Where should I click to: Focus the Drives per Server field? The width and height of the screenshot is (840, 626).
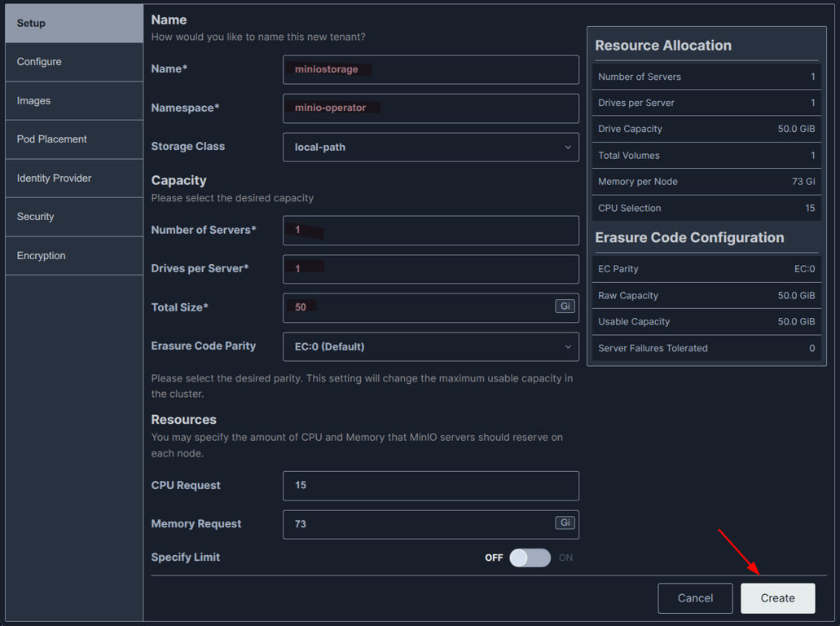[431, 269]
